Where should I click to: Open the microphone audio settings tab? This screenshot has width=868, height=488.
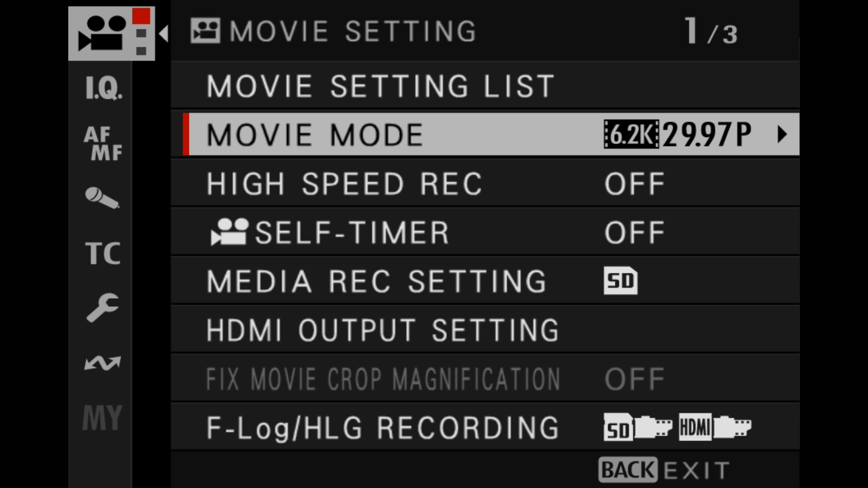coord(102,198)
